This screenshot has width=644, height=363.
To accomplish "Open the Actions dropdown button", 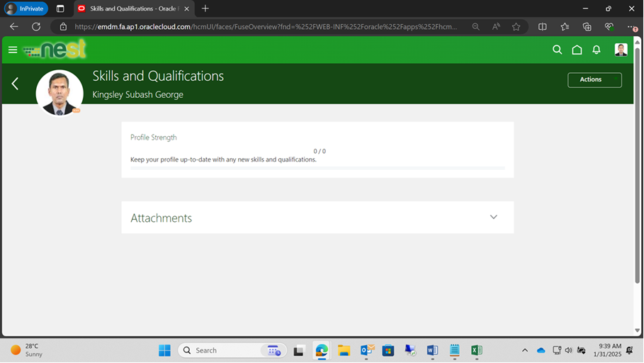I will point(594,79).
